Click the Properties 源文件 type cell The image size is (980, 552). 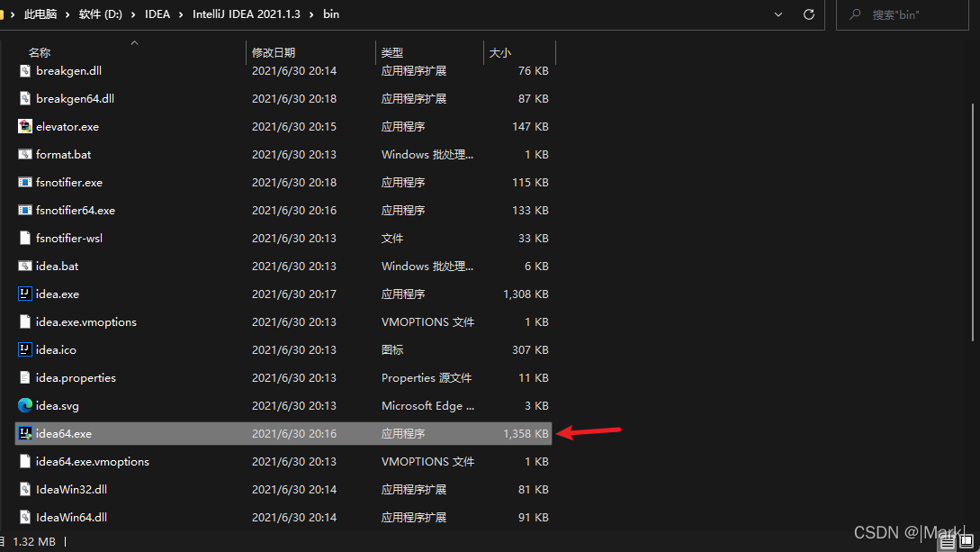[427, 377]
